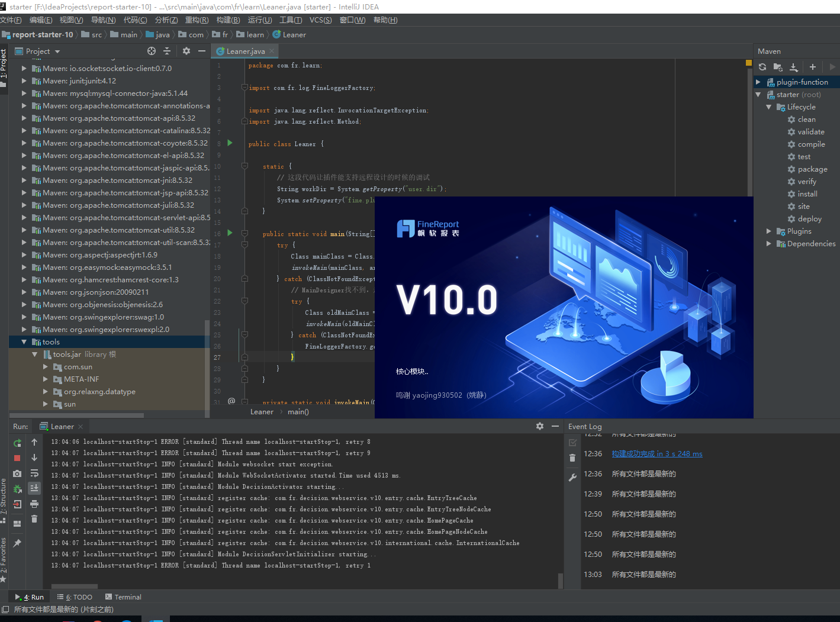This screenshot has width=840, height=622.
Task: Clear all Event Log entries trash icon
Action: (x=572, y=458)
